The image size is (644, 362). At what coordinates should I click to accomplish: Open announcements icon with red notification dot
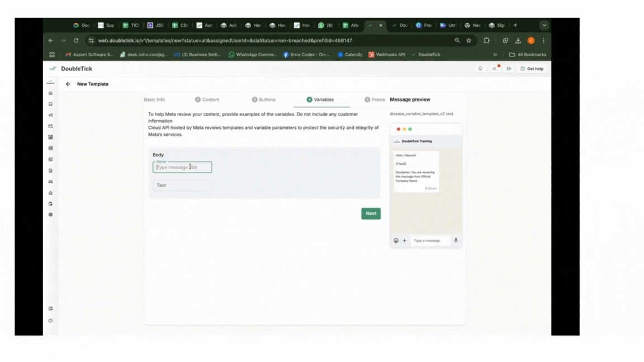click(x=494, y=69)
